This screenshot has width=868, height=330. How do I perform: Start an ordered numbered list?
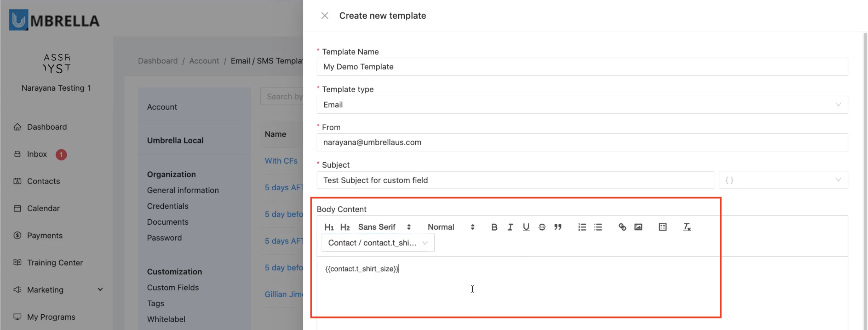(x=582, y=227)
